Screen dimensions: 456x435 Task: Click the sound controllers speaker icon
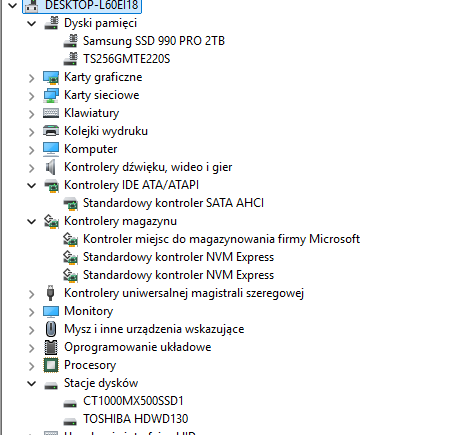coord(51,167)
